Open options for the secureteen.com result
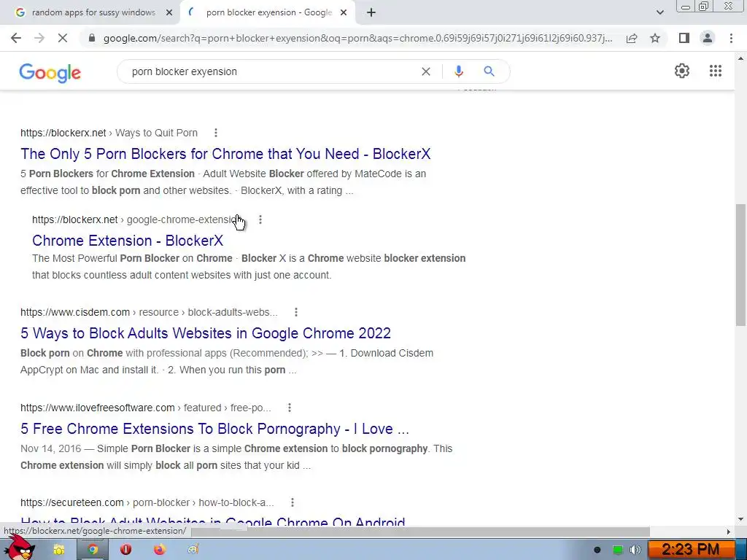The image size is (747, 560). click(292, 502)
